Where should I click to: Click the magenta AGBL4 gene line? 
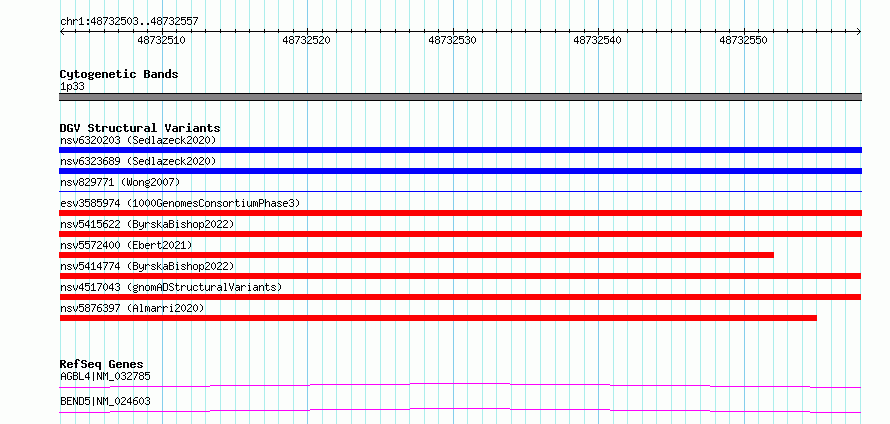pyautogui.click(x=460, y=385)
